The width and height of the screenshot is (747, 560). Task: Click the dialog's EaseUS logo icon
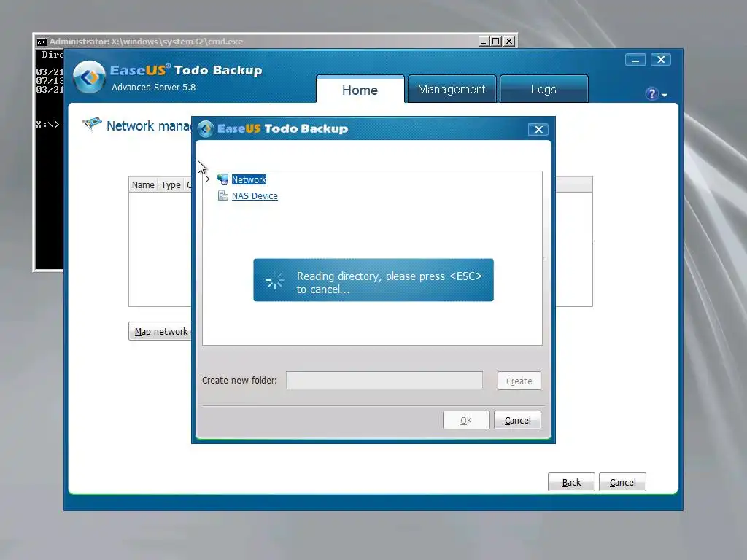[206, 129]
